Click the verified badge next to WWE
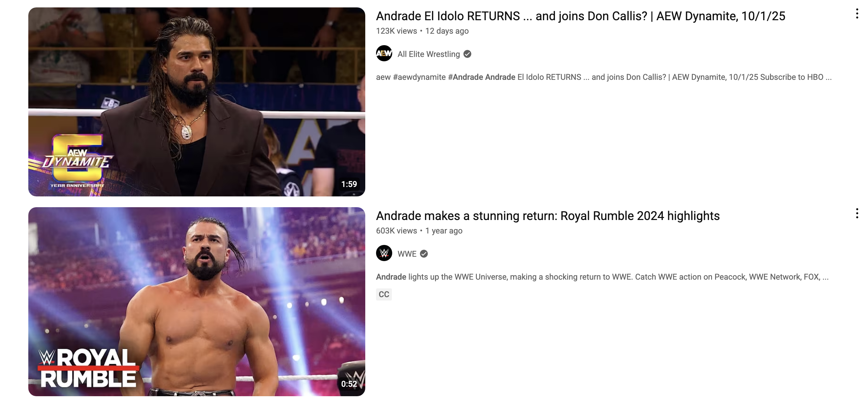This screenshot has height=409, width=868. 424,254
